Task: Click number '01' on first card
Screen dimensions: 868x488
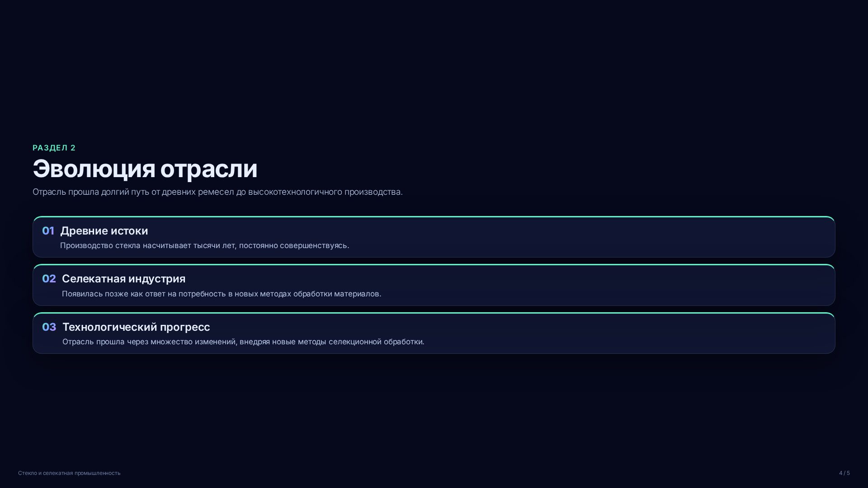Action: [48, 231]
